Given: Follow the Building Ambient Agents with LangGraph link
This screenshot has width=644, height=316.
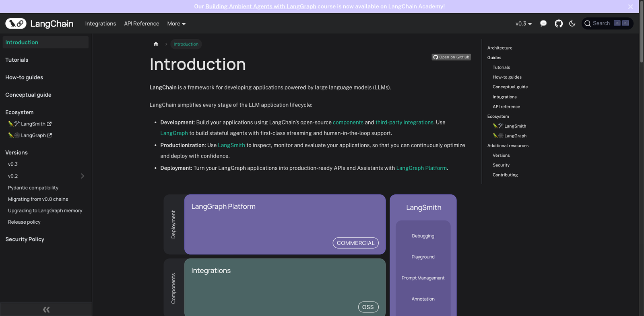Looking at the screenshot, I should 261,6.
